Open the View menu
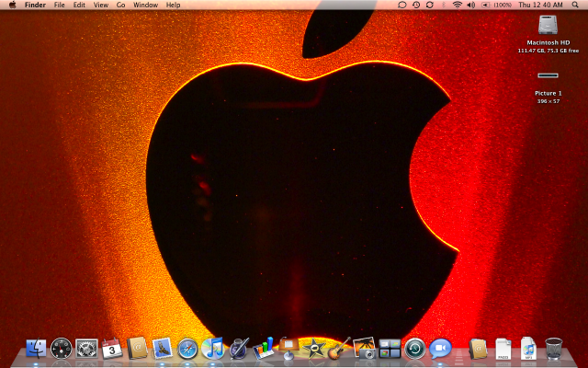The width and height of the screenshot is (588, 368). click(100, 5)
